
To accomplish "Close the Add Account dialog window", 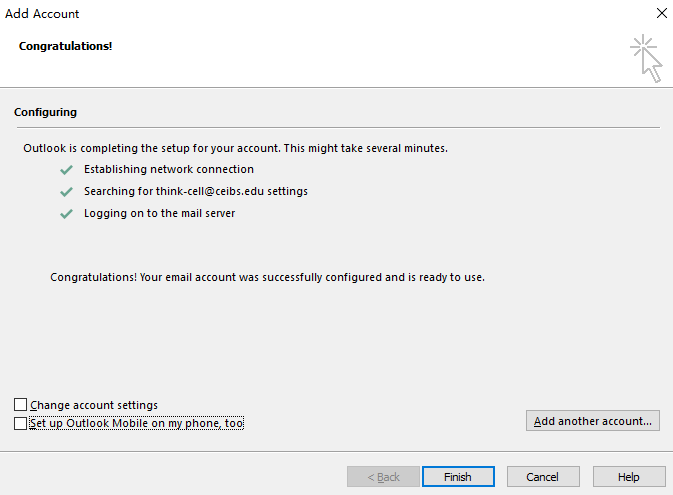I will (661, 14).
